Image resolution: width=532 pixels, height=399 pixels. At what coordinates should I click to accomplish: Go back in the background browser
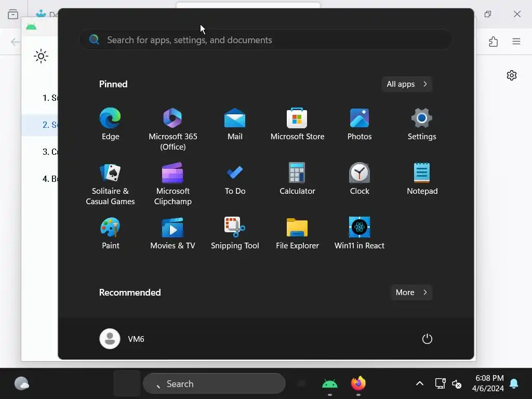coord(15,42)
